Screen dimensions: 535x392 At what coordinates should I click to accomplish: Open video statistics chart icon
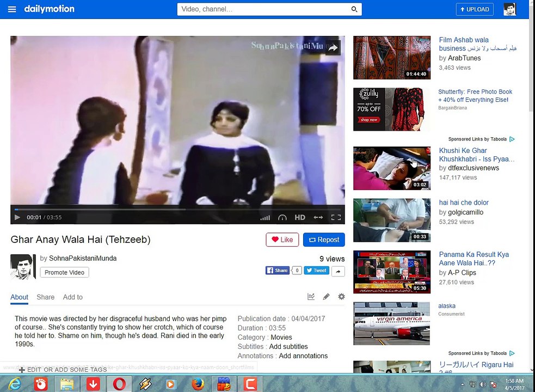coord(311,296)
